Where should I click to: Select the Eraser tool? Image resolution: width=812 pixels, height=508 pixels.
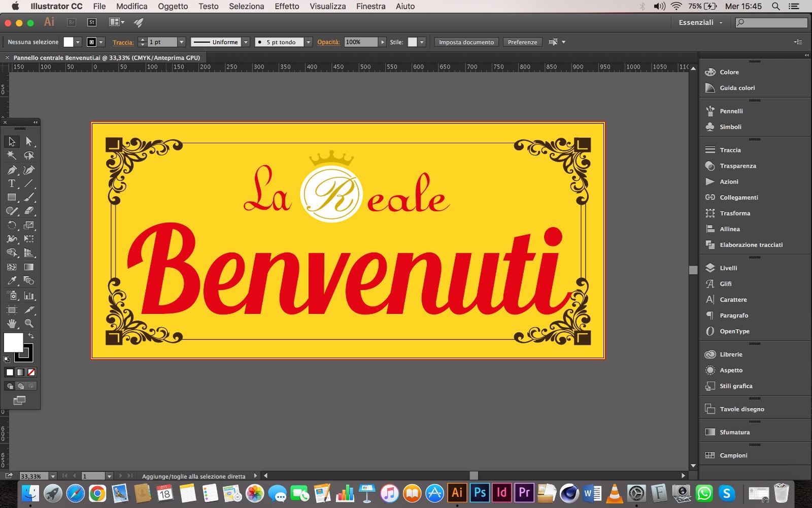tap(29, 211)
